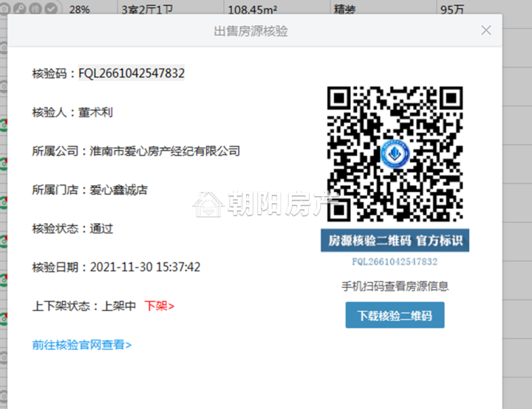Click the 95万 price cell
Viewport: 532px width, 409px height.
(x=451, y=10)
